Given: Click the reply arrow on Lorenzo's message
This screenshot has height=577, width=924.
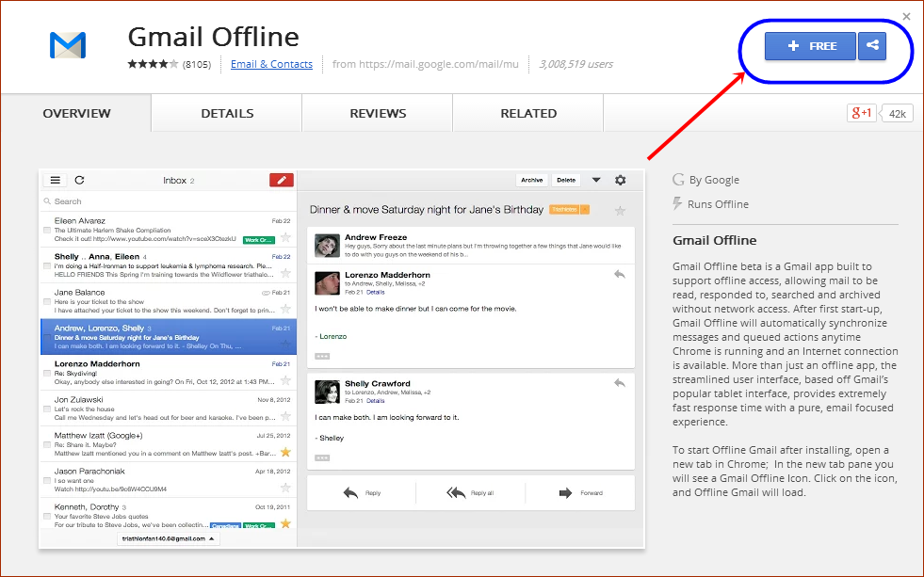Looking at the screenshot, I should (x=620, y=274).
